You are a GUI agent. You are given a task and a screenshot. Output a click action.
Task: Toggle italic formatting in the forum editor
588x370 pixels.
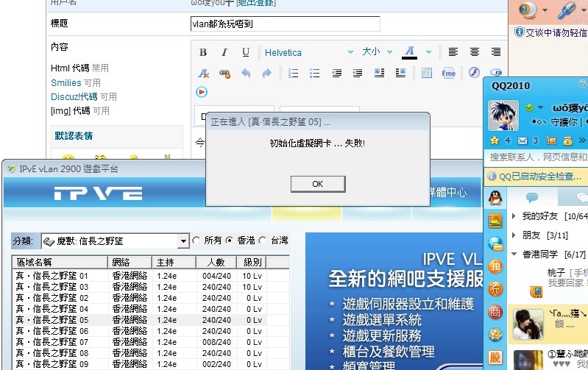[224, 52]
